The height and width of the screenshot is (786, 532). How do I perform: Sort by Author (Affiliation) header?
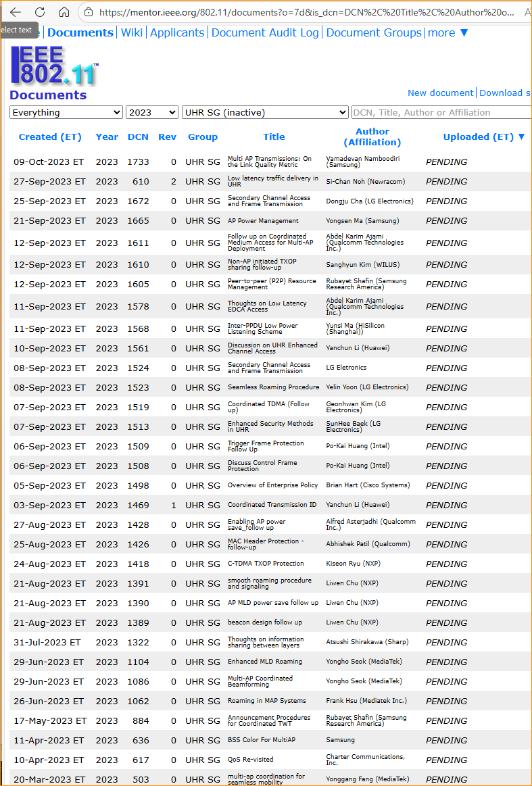coord(372,137)
